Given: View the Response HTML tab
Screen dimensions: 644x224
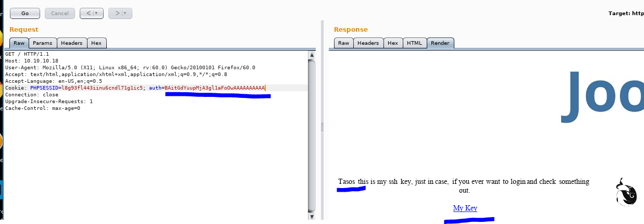Looking at the screenshot, I should click(414, 43).
